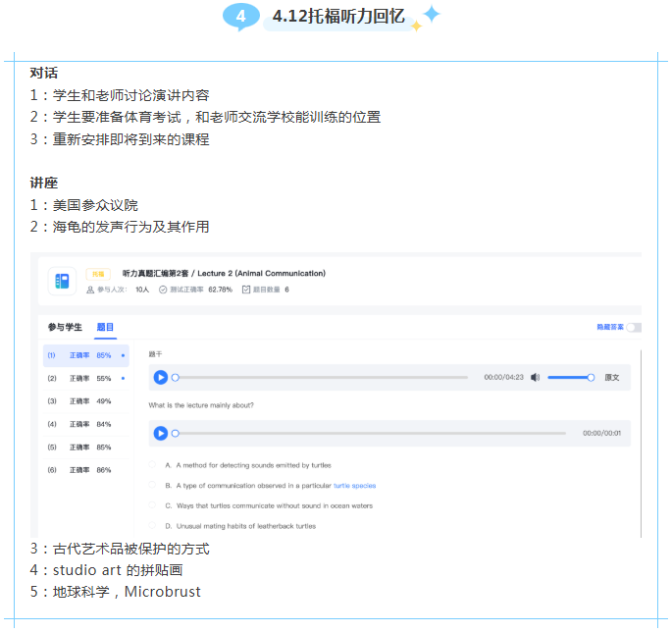This screenshot has width=672, height=633.
Task: Choose option C about communicating without sound
Action: pos(152,505)
